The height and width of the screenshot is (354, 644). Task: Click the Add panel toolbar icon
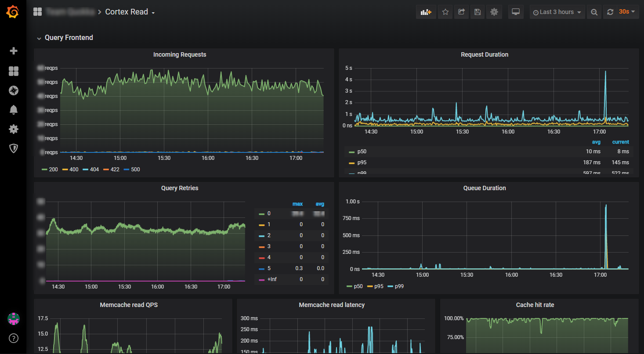tap(426, 12)
